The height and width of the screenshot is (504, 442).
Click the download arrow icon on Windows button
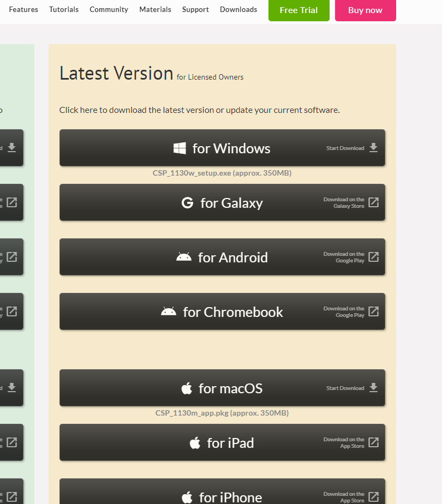pyautogui.click(x=374, y=148)
